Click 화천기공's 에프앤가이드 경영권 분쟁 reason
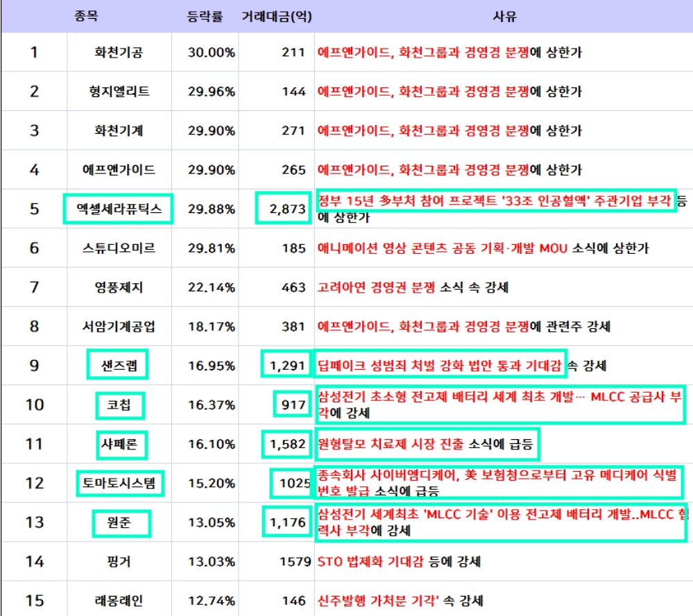Viewport: 693px width, 616px height. [450, 52]
